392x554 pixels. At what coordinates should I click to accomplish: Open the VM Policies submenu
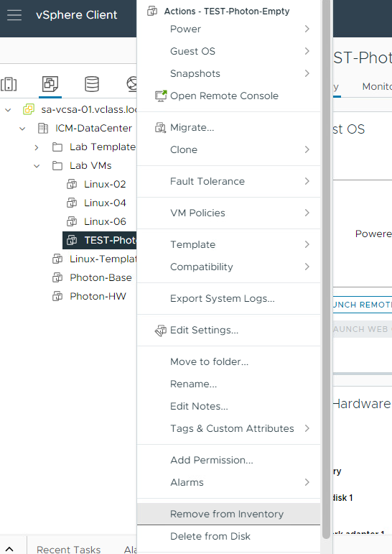(228, 213)
